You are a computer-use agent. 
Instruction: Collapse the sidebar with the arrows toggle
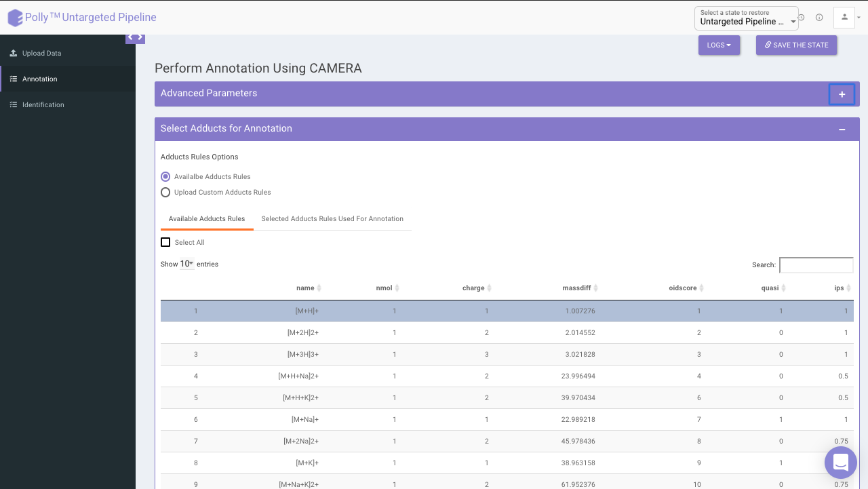[x=135, y=38]
